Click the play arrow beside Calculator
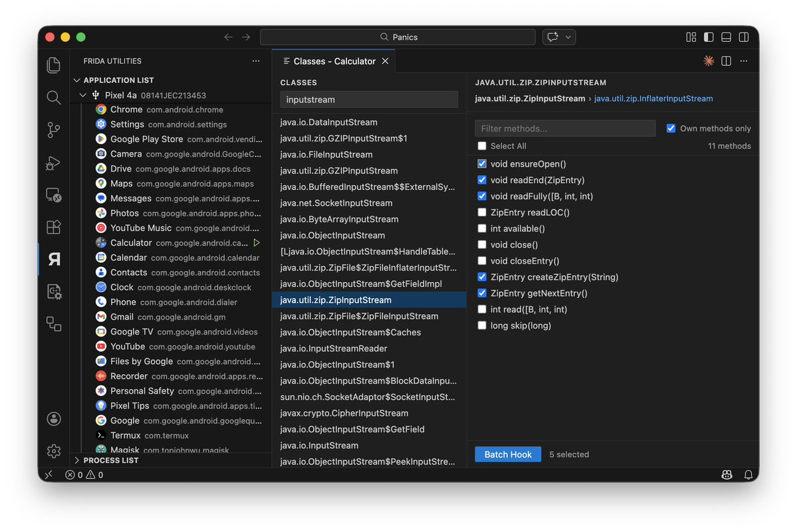 (257, 242)
